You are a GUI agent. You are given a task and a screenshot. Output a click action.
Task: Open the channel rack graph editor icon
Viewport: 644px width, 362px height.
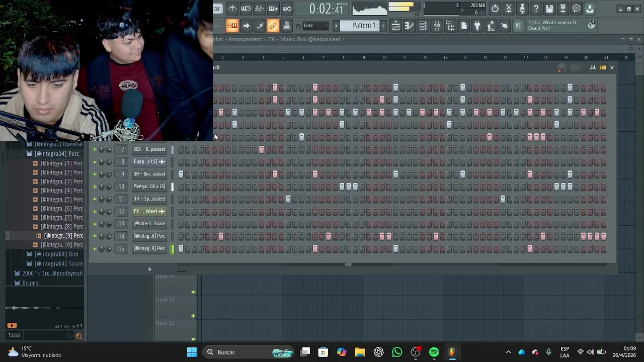pos(593,67)
